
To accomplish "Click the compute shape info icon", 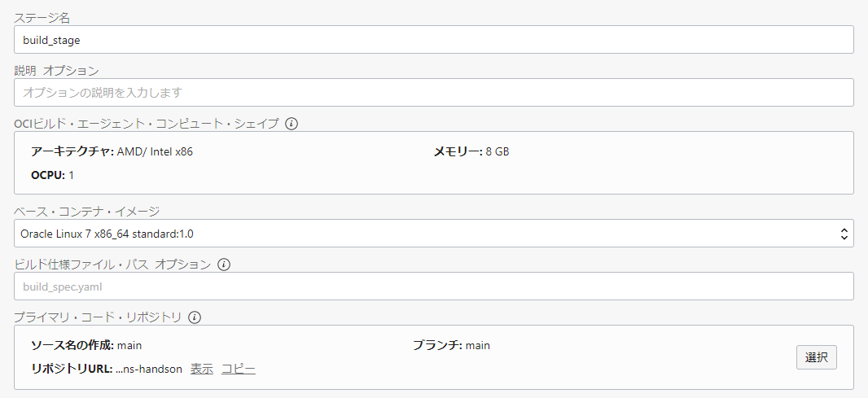I will click(292, 124).
